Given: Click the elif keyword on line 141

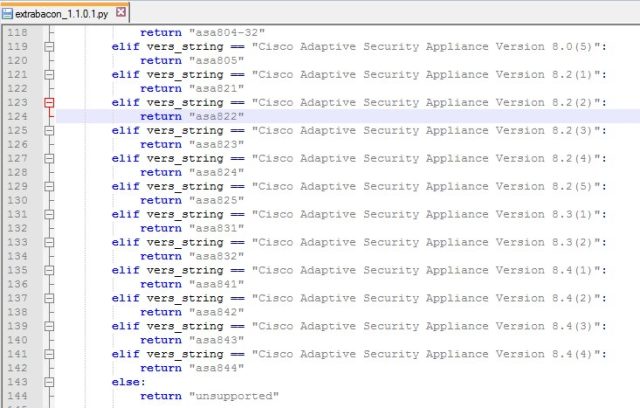Looking at the screenshot, I should [125, 354].
